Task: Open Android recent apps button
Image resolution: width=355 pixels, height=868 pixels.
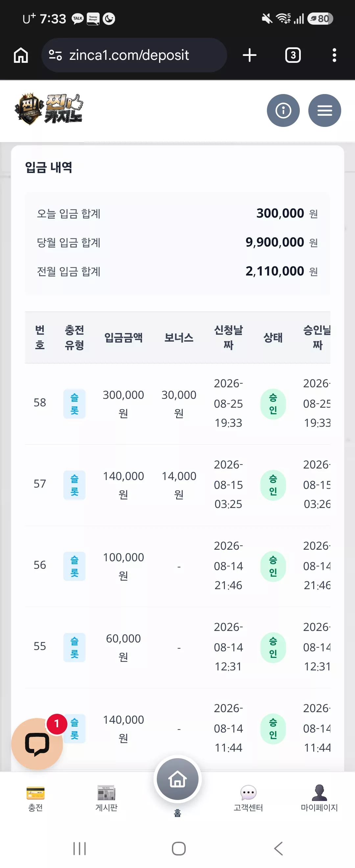Action: (80, 848)
